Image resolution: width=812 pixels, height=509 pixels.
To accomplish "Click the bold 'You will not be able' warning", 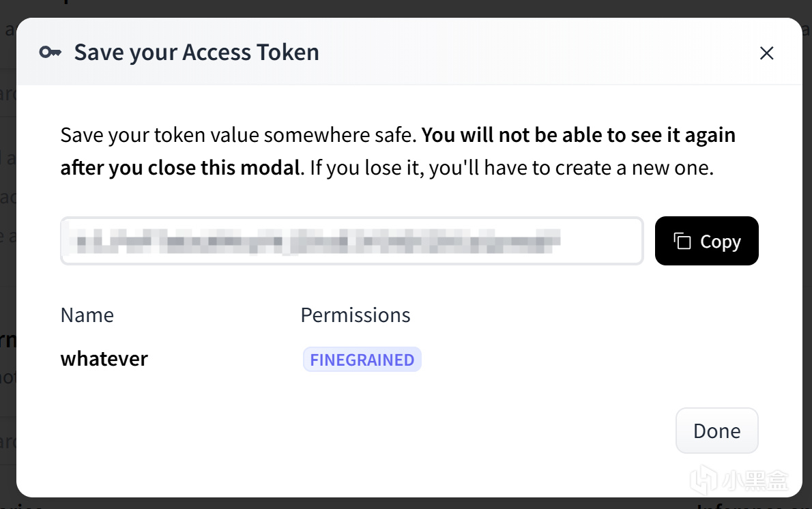I will [x=579, y=135].
